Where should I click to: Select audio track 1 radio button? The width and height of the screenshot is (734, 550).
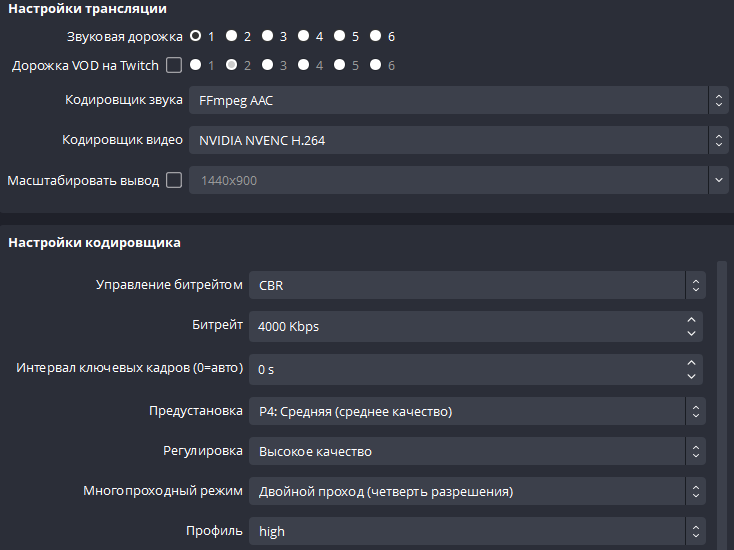click(196, 36)
